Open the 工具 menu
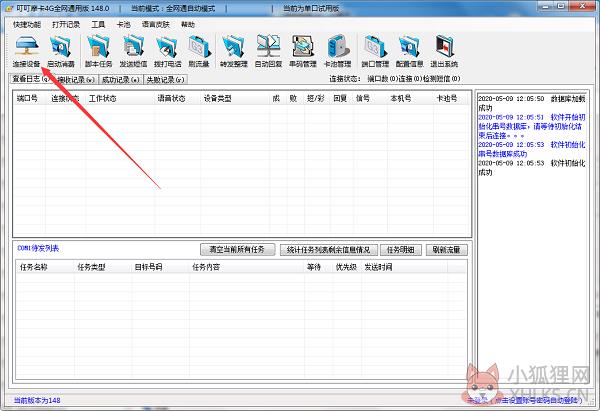 click(x=98, y=24)
